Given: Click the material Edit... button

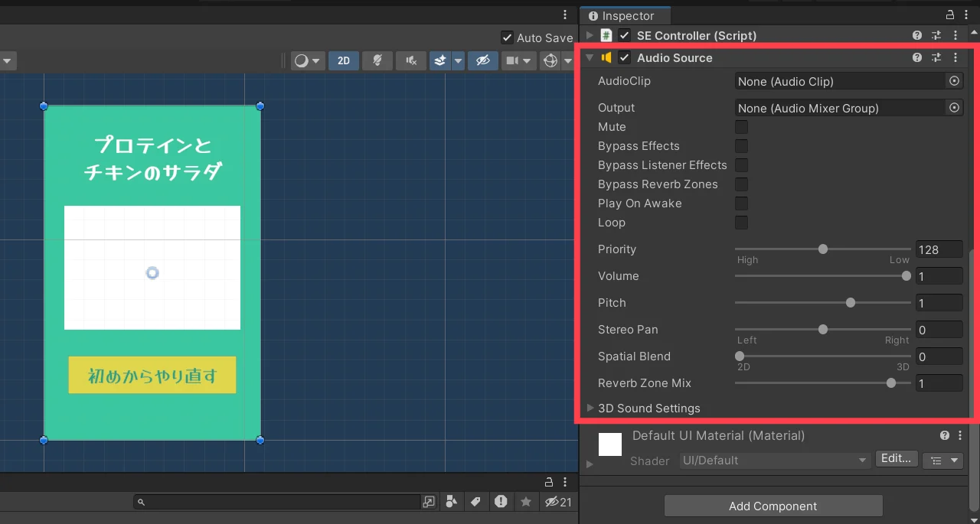Looking at the screenshot, I should (x=897, y=459).
